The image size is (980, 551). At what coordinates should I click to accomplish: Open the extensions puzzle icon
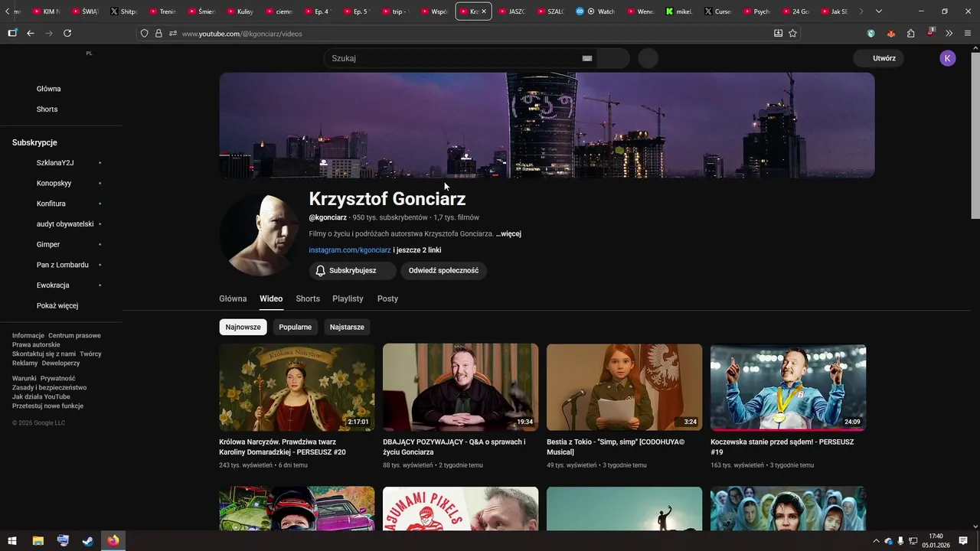click(910, 34)
